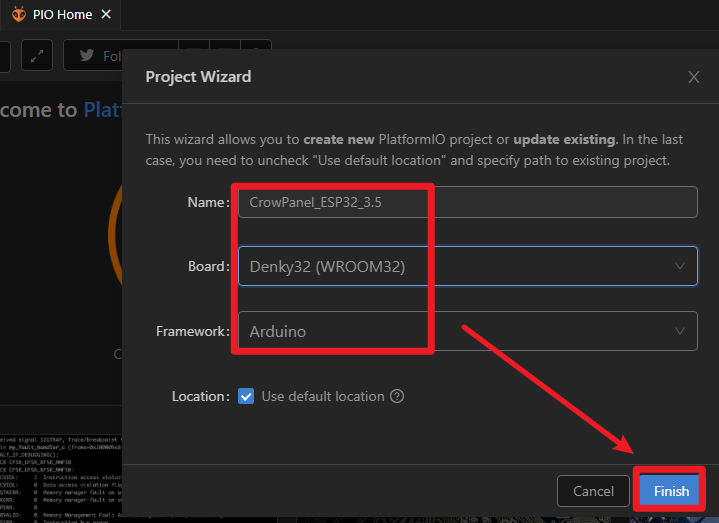This screenshot has height=523, width=719.
Task: Expand the Board list via chevron arrow
Action: [680, 266]
